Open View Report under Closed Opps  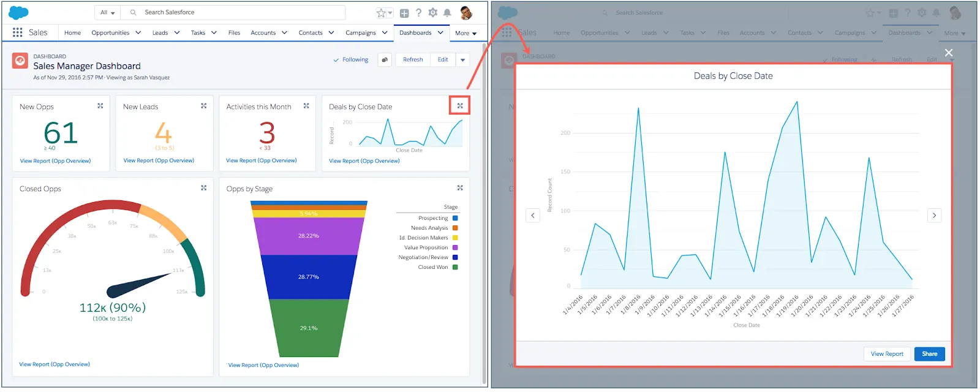[55, 364]
